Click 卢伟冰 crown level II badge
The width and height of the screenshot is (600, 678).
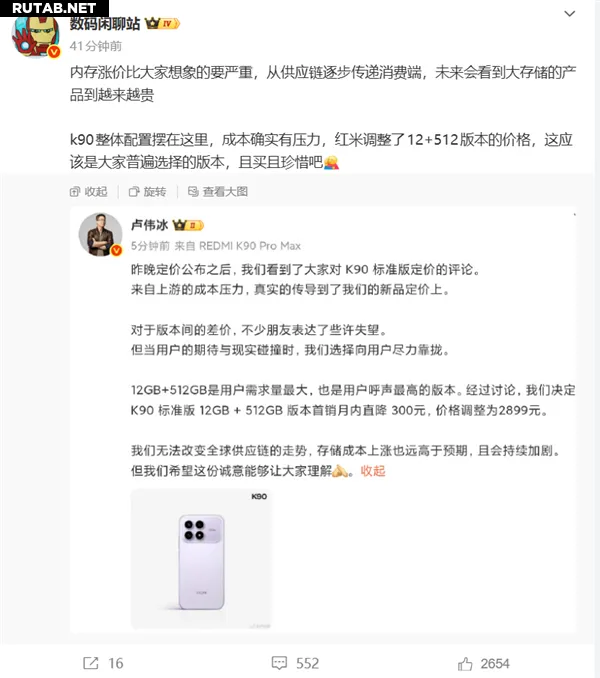[x=188, y=225]
